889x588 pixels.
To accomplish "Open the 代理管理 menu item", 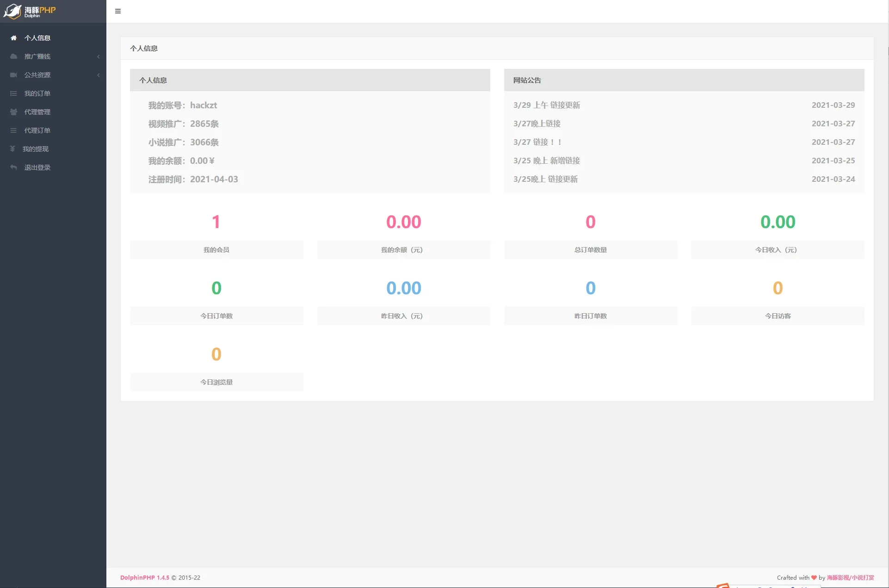I will (x=37, y=112).
